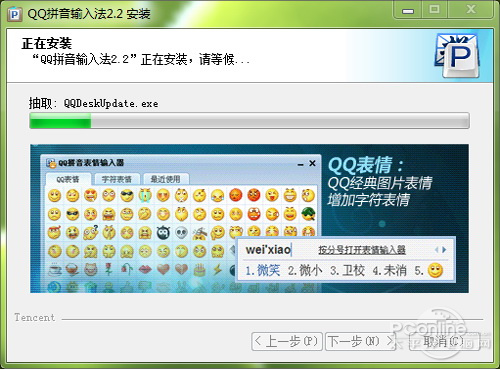Image resolution: width=500 pixels, height=369 pixels.
Task: Choose candidate 4. 未消
Action: coord(390,270)
